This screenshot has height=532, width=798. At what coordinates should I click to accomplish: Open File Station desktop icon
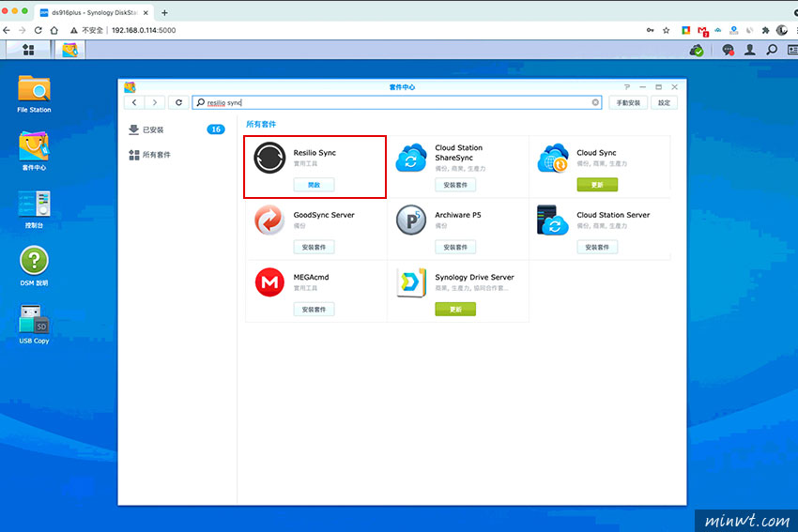34,94
